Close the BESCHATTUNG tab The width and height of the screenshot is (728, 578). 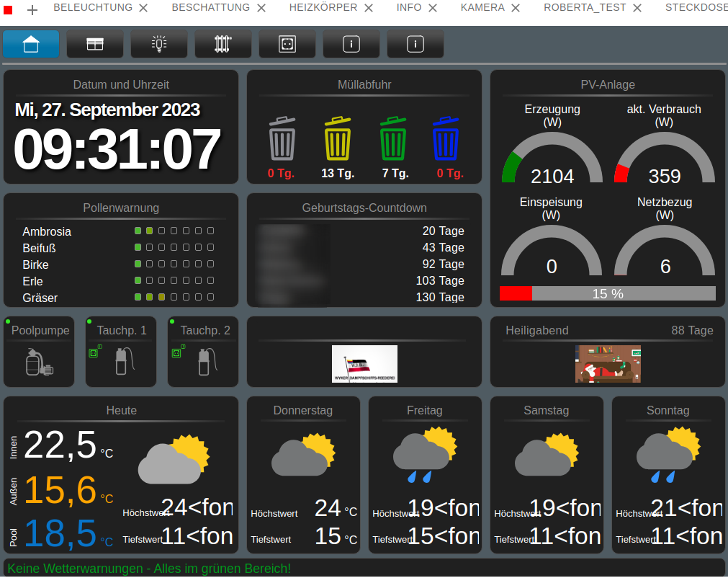pos(261,8)
